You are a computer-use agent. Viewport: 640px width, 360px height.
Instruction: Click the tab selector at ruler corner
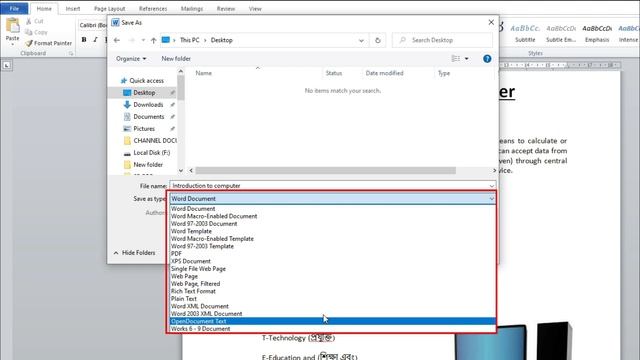7,65
